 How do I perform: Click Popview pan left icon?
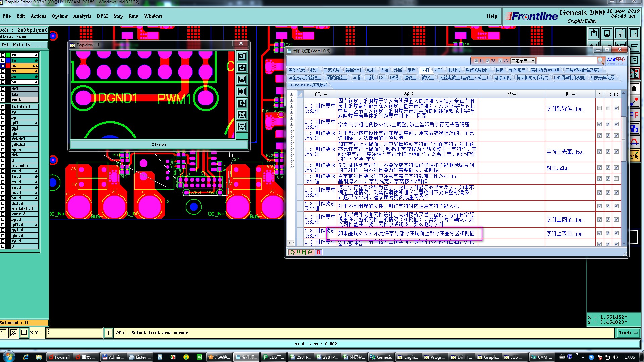pos(242,91)
